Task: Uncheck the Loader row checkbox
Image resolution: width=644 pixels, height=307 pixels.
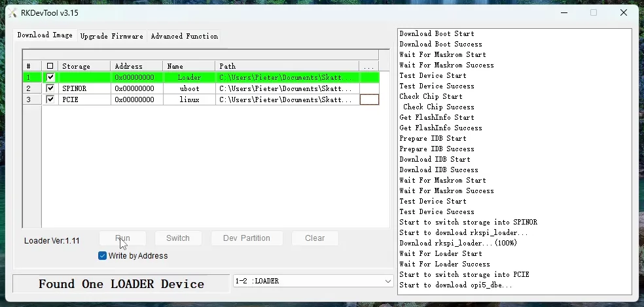Action: point(50,77)
